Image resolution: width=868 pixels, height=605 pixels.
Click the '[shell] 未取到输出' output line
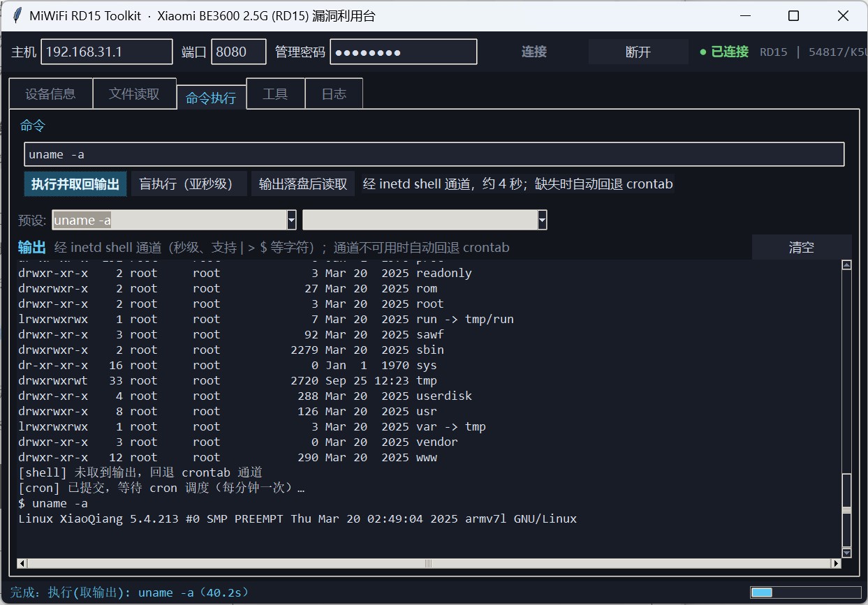(140, 472)
